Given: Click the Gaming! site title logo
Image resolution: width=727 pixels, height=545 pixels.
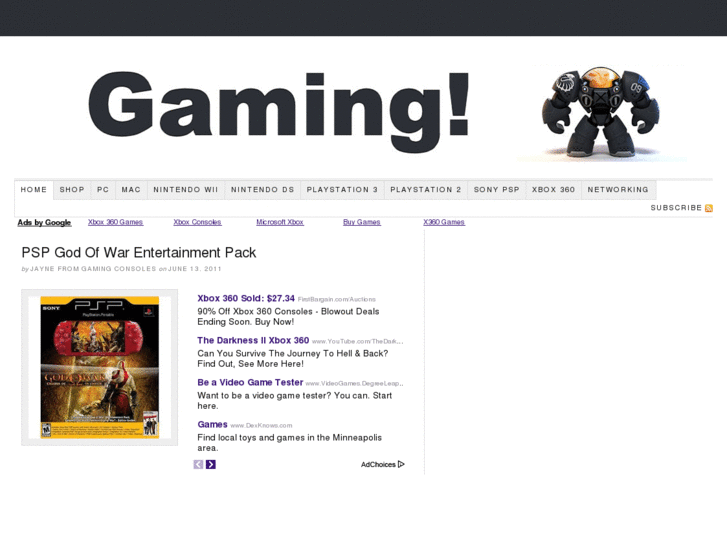Looking at the screenshot, I should pos(279,111).
